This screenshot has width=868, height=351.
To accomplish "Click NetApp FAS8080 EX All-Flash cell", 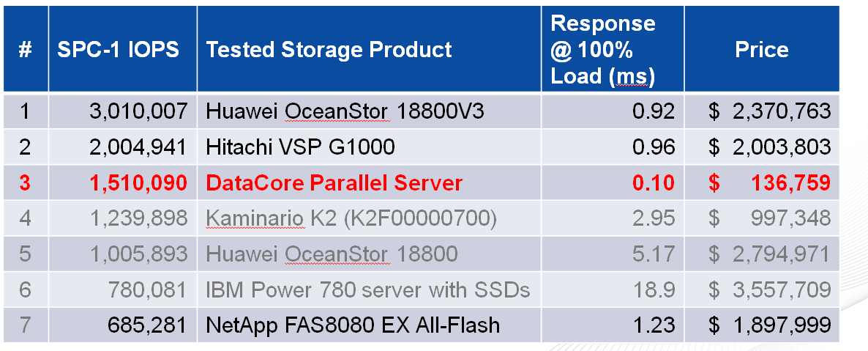I will [353, 324].
